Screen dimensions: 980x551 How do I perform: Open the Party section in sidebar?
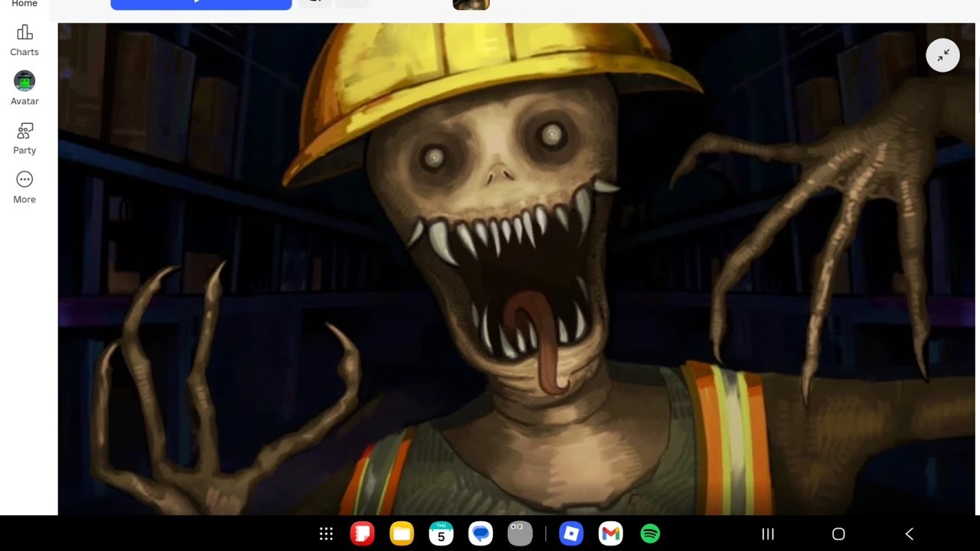(x=24, y=139)
